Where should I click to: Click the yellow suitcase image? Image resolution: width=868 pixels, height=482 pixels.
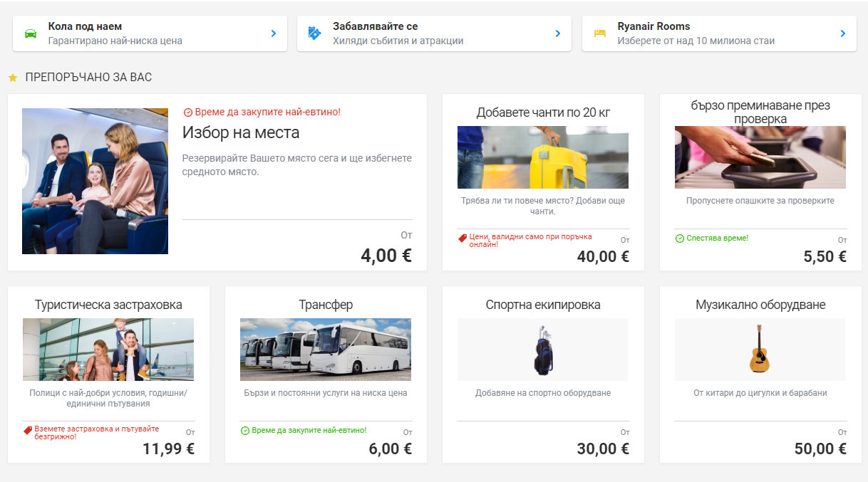pos(543,157)
